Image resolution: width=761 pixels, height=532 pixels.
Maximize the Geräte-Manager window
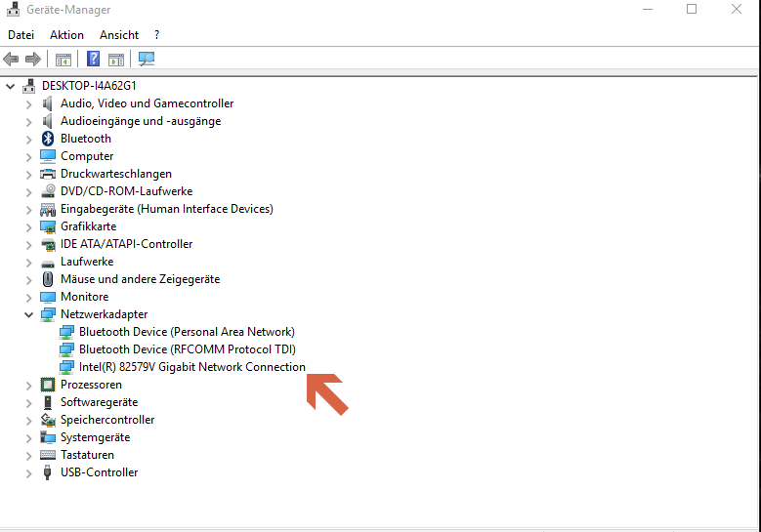692,9
